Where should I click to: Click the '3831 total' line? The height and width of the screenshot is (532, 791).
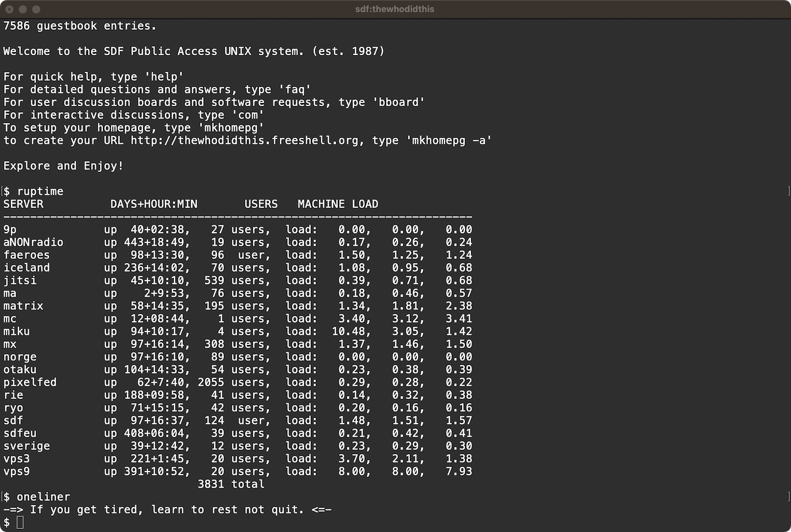[x=231, y=484]
